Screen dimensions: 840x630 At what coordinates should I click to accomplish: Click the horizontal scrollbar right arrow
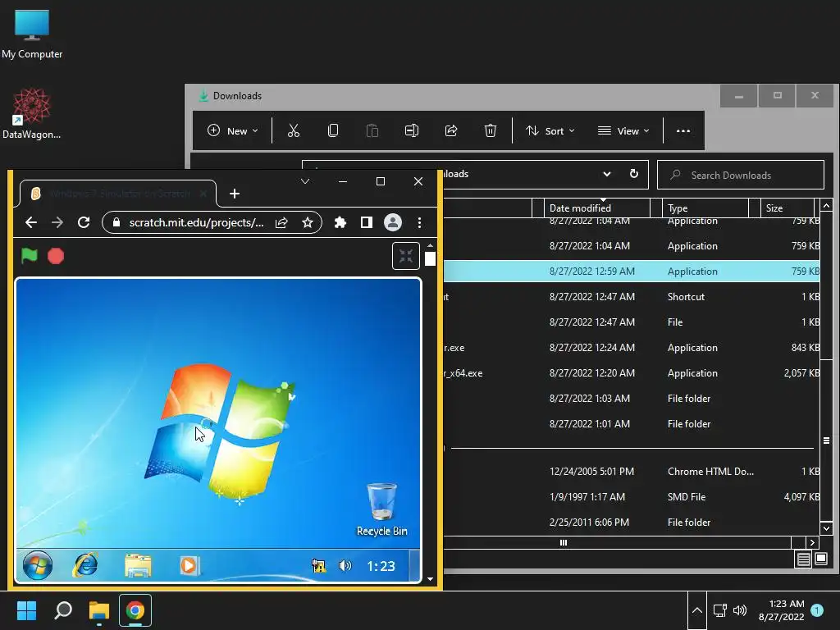(812, 542)
